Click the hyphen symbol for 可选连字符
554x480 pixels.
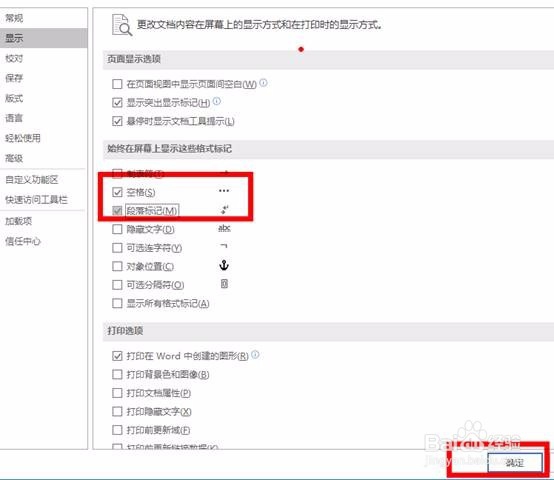click(x=224, y=245)
